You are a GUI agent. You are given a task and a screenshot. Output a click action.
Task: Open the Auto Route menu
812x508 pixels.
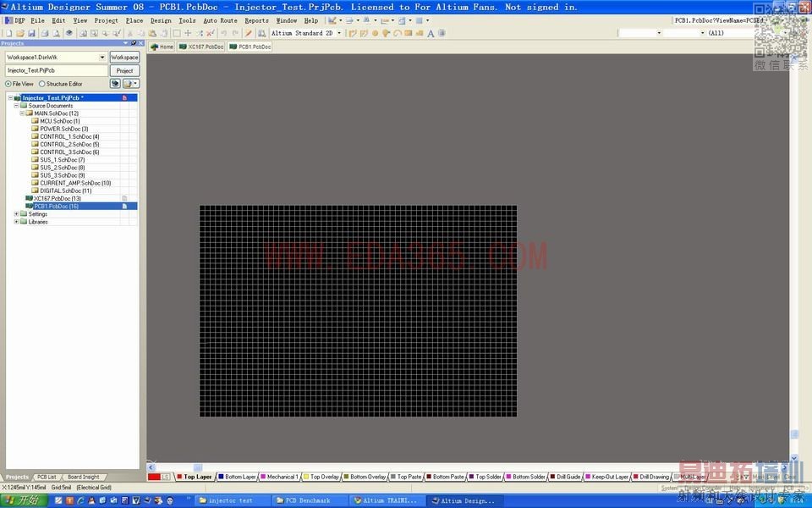tap(220, 20)
